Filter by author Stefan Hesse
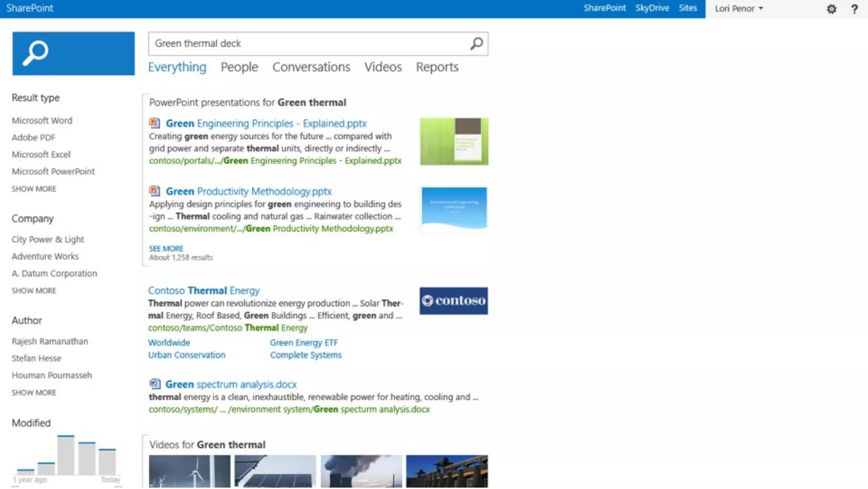The width and height of the screenshot is (868, 489). (x=36, y=358)
